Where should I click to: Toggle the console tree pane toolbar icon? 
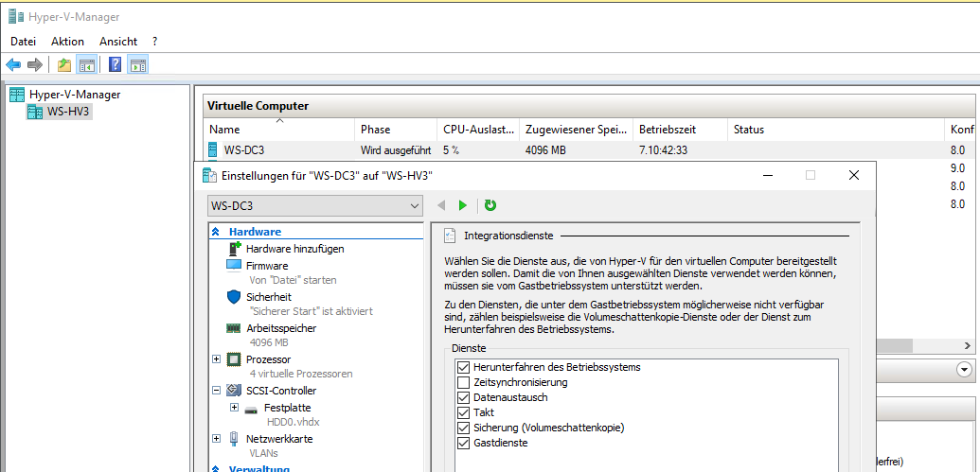85,64
